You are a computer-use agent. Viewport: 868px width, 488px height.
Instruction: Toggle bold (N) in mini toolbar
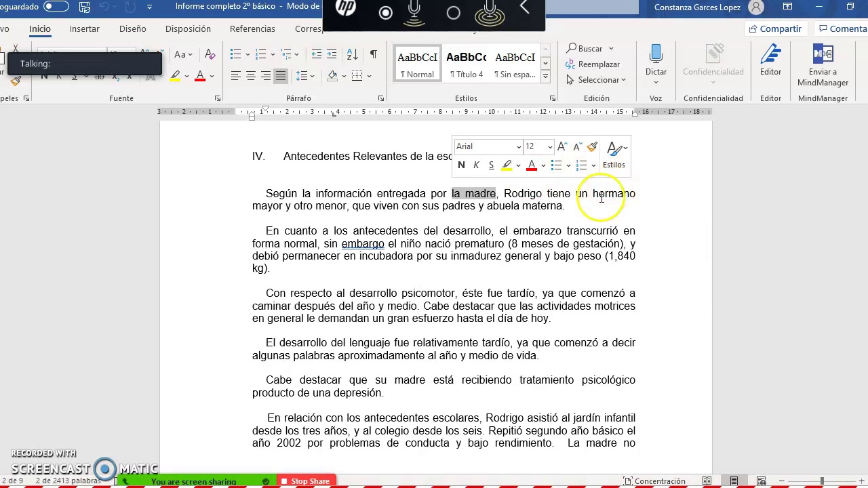461,165
